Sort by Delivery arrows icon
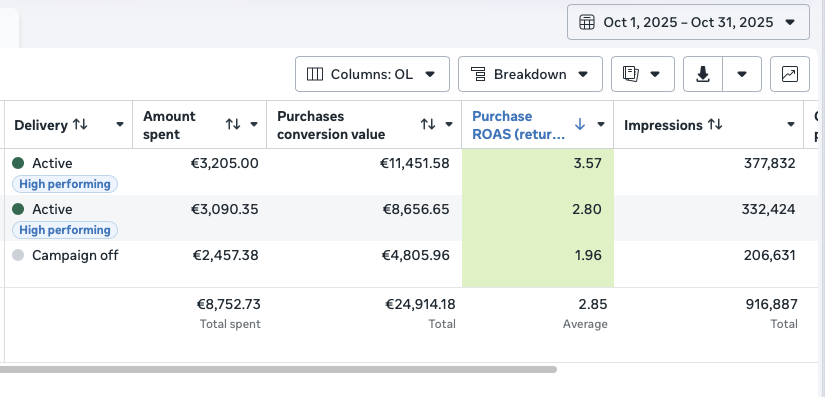 [x=80, y=125]
